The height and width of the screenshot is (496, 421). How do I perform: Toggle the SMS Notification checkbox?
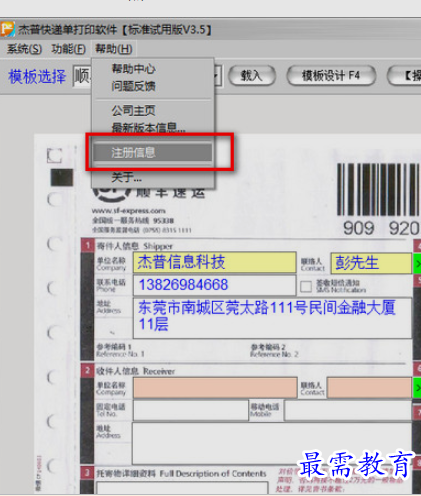306,286
